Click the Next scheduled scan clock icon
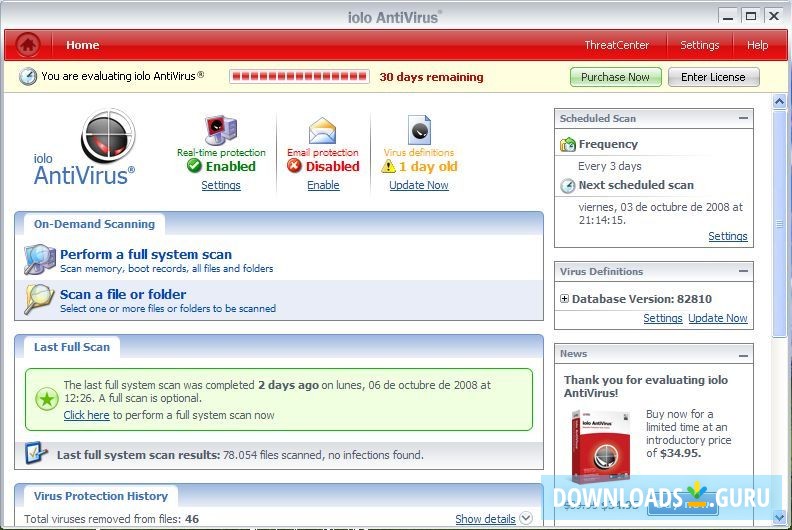Screen dimensions: 792x530 point(568,186)
